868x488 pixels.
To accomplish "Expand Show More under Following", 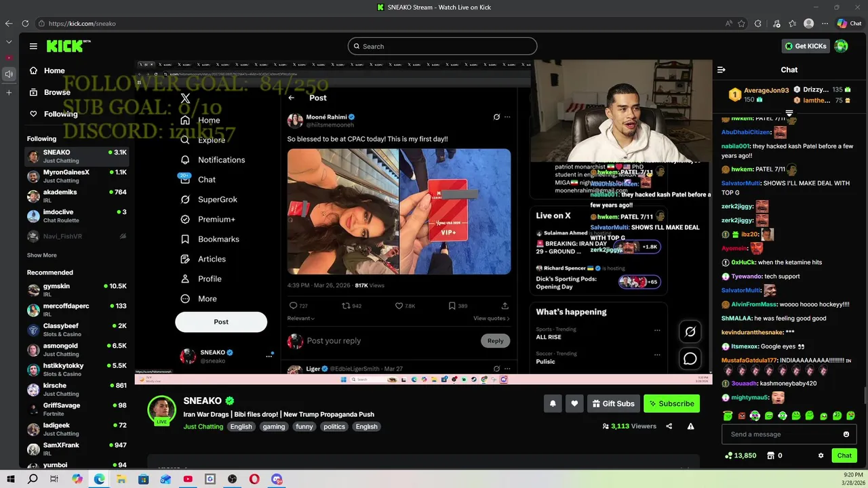I will 42,256.
